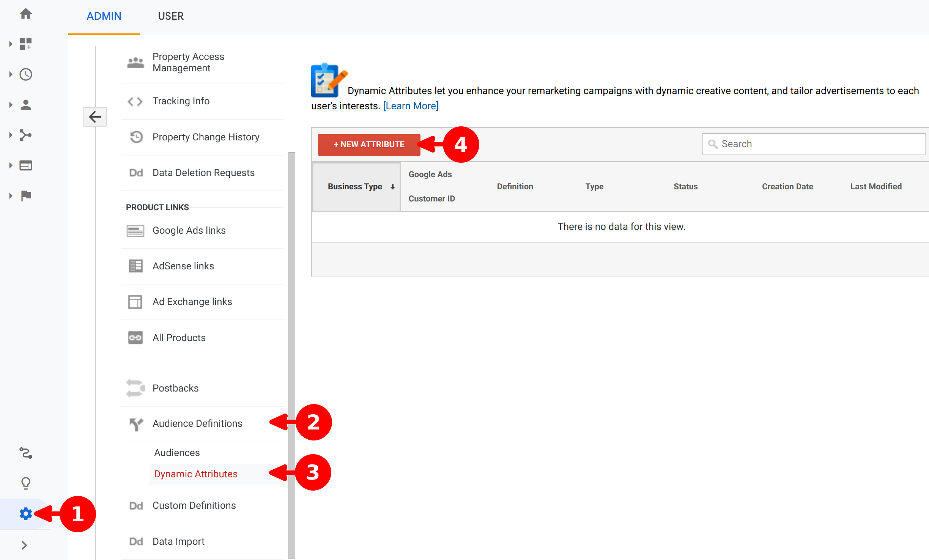
Task: Open the Attribution path icon
Action: 26,453
